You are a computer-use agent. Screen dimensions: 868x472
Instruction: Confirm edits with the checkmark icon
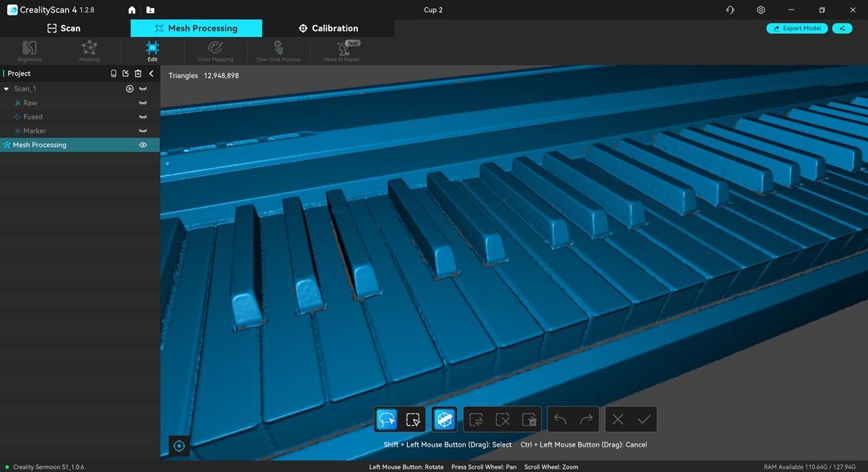tap(644, 419)
